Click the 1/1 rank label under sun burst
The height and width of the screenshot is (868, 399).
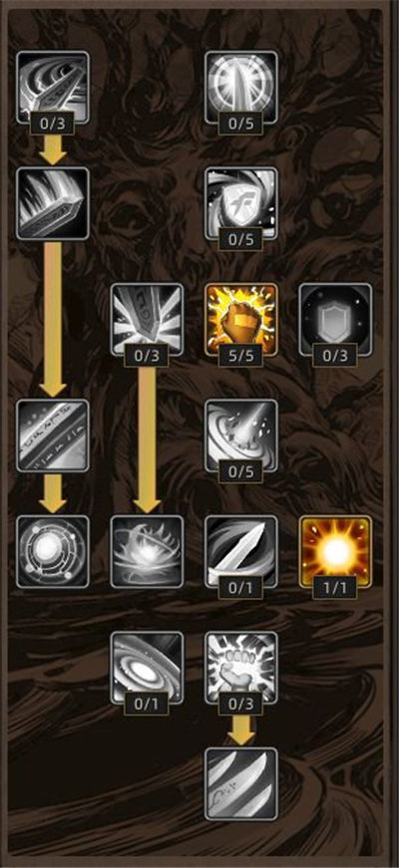(335, 587)
